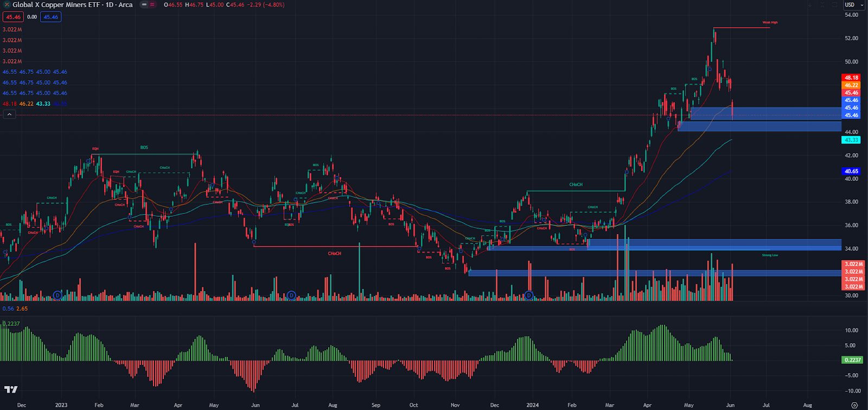Click the red 45.46 sell price button
Viewport: 868px width, 410px height.
pyautogui.click(x=14, y=17)
